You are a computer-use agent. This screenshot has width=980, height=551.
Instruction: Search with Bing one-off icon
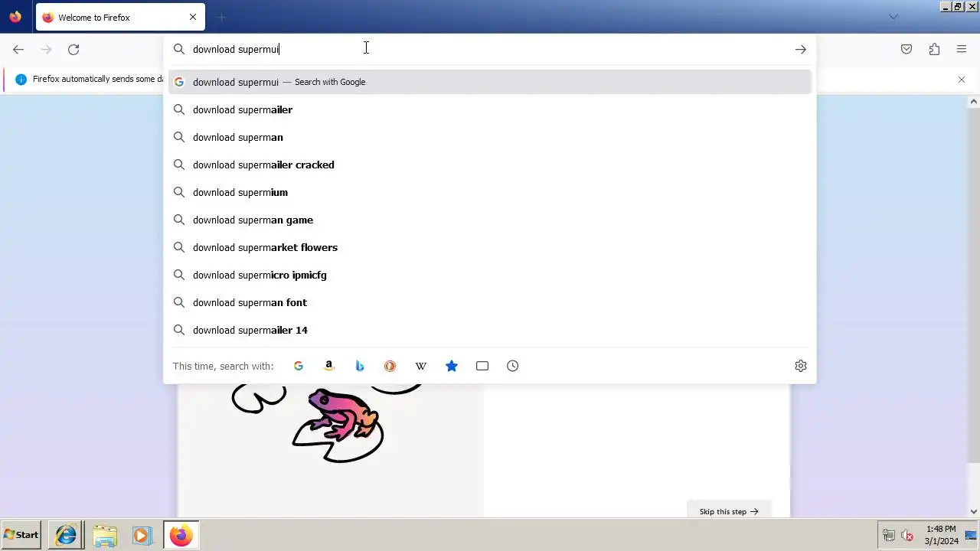pos(360,366)
